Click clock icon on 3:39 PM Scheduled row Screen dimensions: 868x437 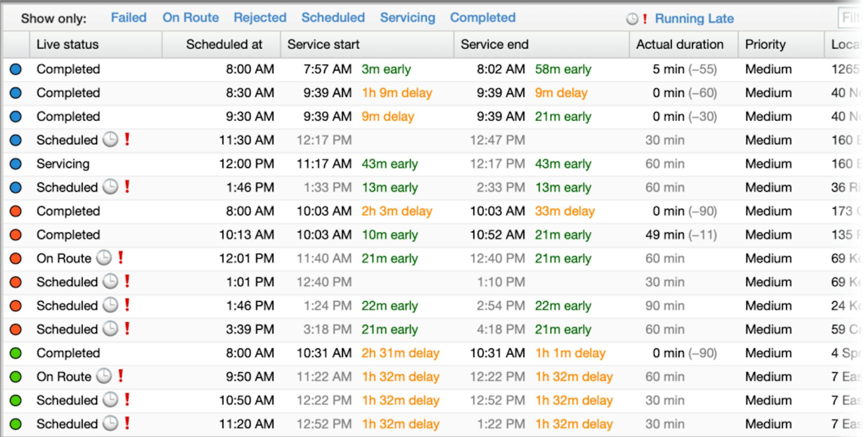coord(111,329)
